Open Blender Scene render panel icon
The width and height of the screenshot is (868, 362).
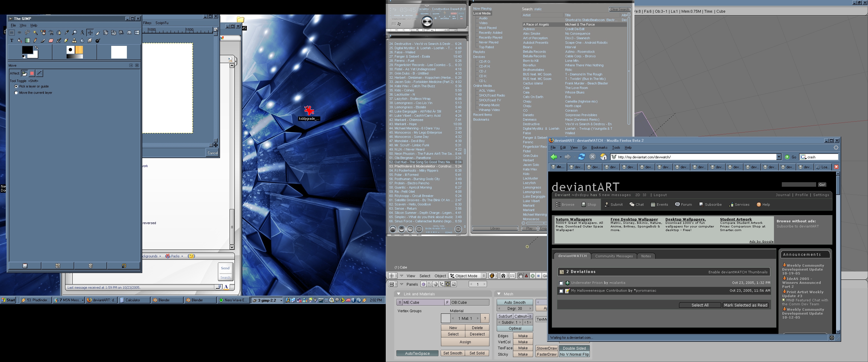(x=454, y=284)
